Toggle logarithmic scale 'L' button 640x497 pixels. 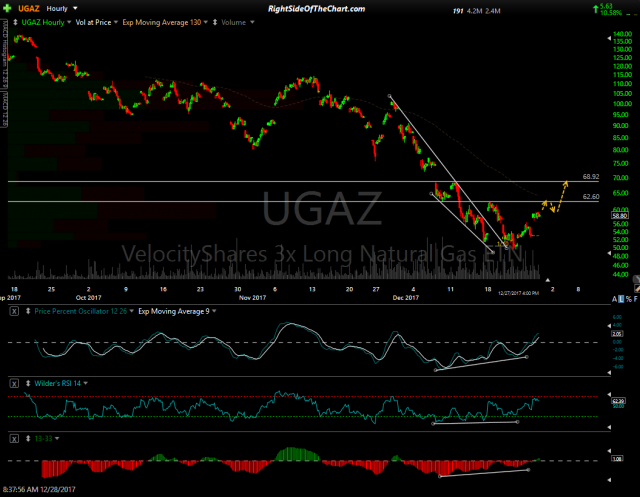[x=622, y=300]
